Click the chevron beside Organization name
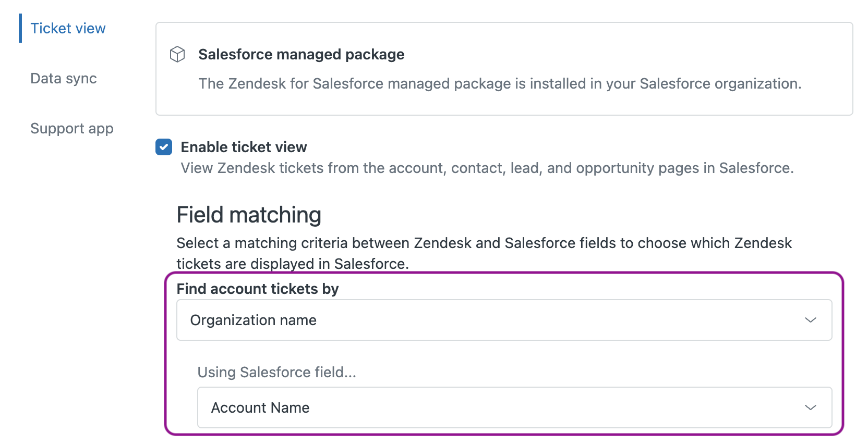 [x=810, y=320]
